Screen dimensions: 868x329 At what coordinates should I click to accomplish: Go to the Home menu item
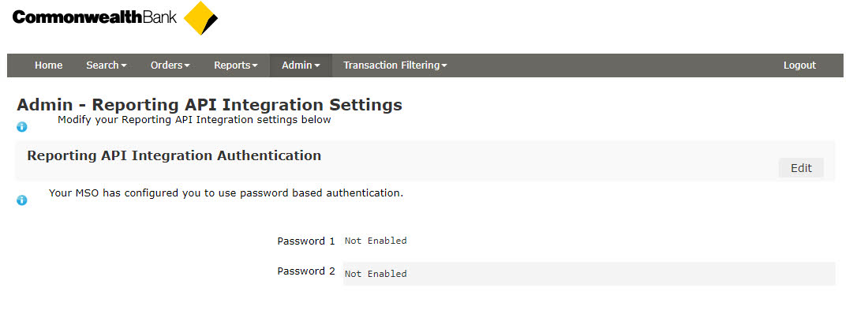pyautogui.click(x=48, y=65)
